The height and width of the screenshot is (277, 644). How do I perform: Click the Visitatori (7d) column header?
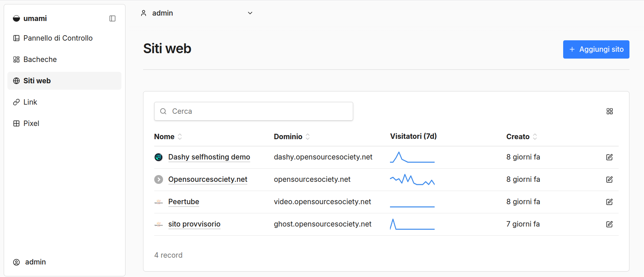[x=413, y=136]
